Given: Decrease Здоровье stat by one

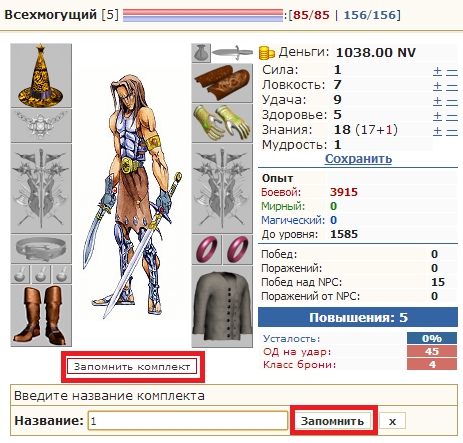Looking at the screenshot, I should pos(452,117).
